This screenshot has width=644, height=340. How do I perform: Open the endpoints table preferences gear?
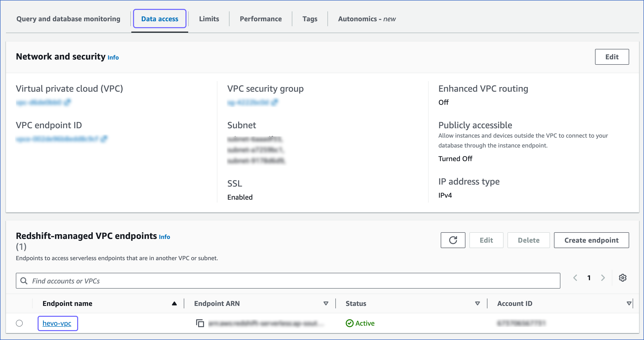tap(623, 277)
